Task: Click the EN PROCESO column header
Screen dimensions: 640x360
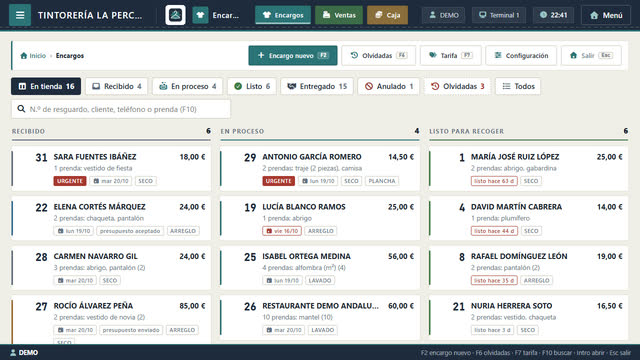Action: click(x=242, y=131)
